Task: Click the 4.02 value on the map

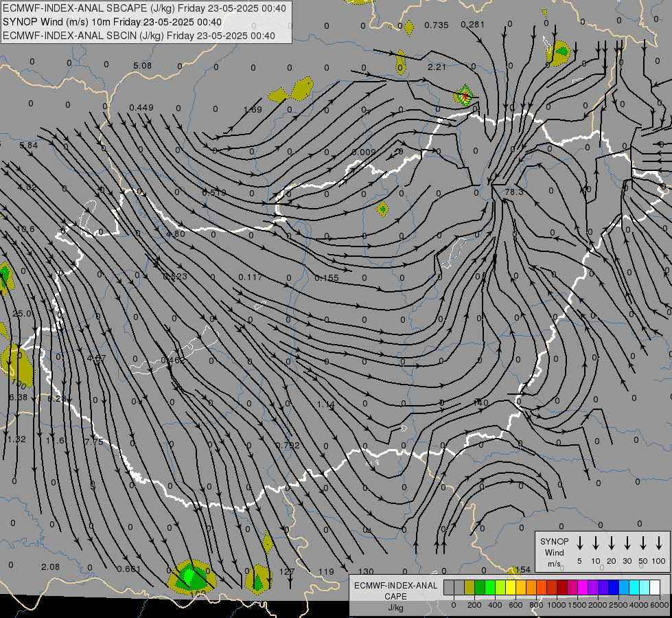Action: pos(27,187)
